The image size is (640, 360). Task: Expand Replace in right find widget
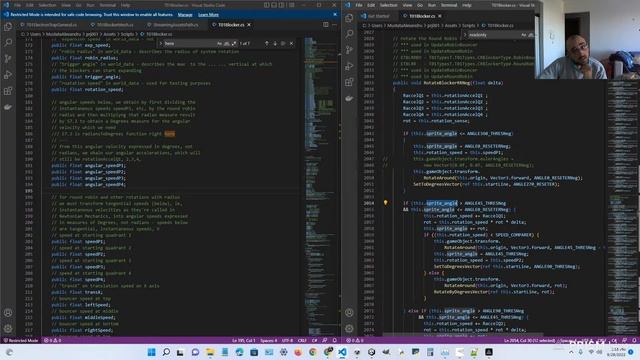point(465,35)
